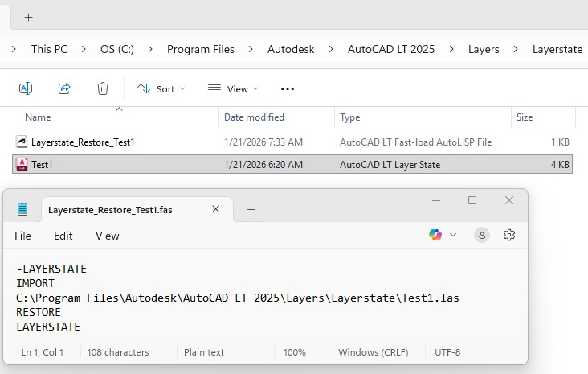The width and height of the screenshot is (588, 374).
Task: Click the RESTORE line in Notepad
Action: (39, 312)
